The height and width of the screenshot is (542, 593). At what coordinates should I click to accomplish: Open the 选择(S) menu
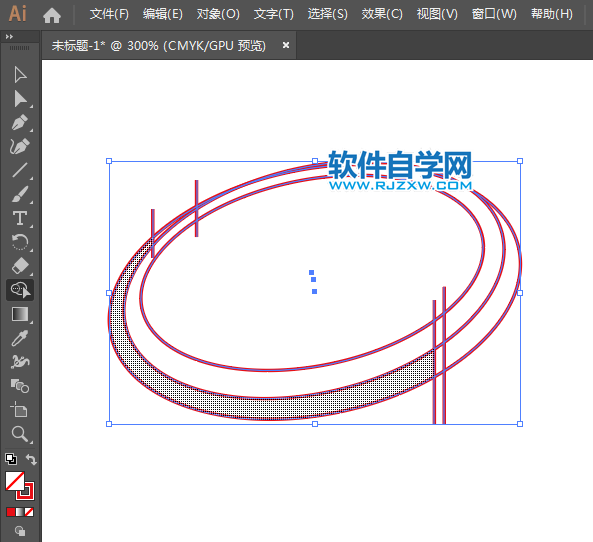(327, 14)
